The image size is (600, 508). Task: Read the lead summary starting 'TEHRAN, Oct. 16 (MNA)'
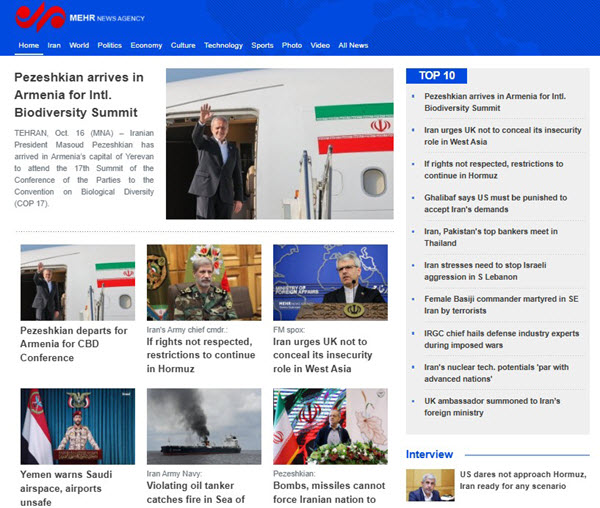pyautogui.click(x=84, y=168)
